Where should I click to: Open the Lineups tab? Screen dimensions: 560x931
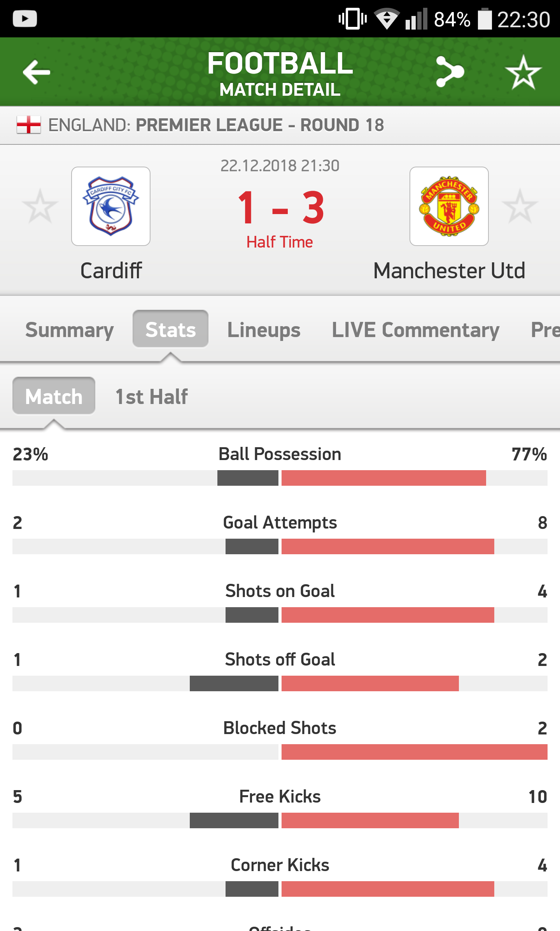[264, 330]
